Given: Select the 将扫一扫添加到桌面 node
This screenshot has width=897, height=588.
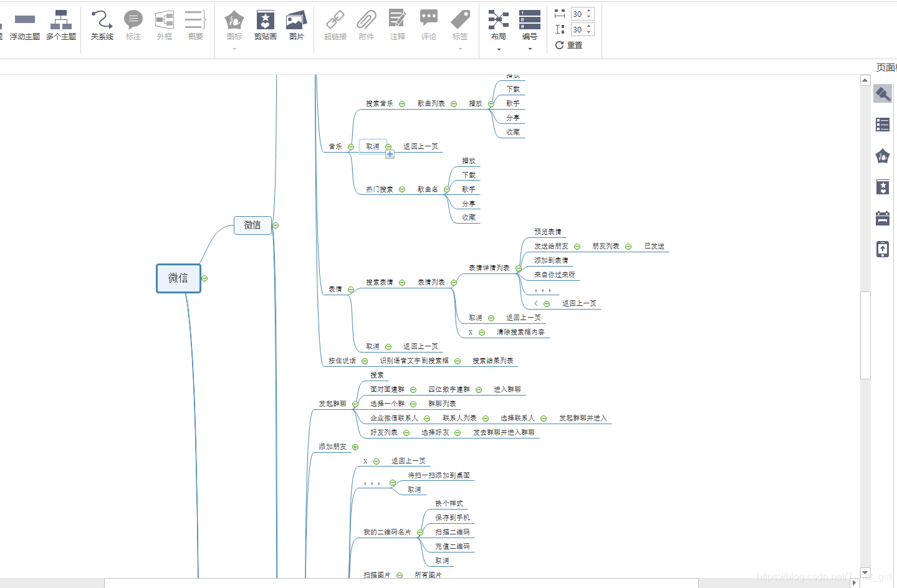Looking at the screenshot, I should 439,475.
